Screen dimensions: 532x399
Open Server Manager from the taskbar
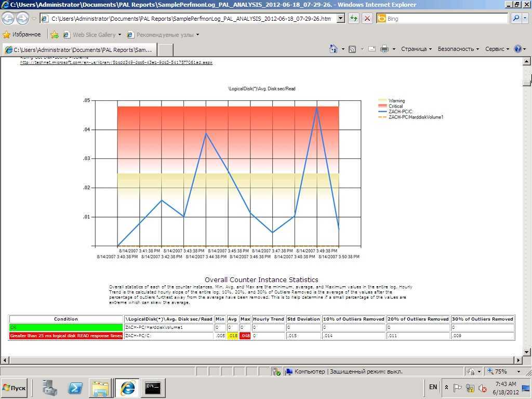click(50, 388)
